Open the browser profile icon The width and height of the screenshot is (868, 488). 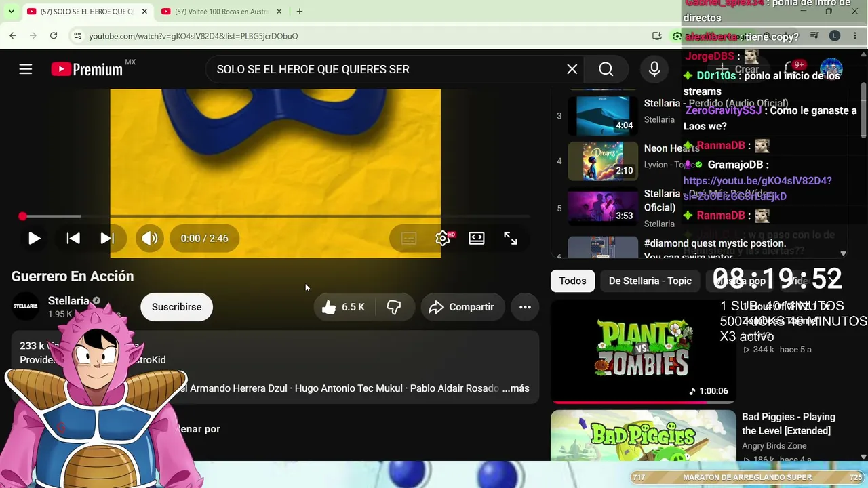tap(835, 36)
